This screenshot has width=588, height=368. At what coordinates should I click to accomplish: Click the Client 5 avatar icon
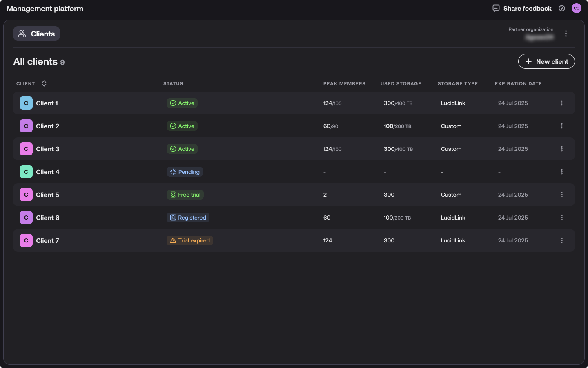pos(26,195)
